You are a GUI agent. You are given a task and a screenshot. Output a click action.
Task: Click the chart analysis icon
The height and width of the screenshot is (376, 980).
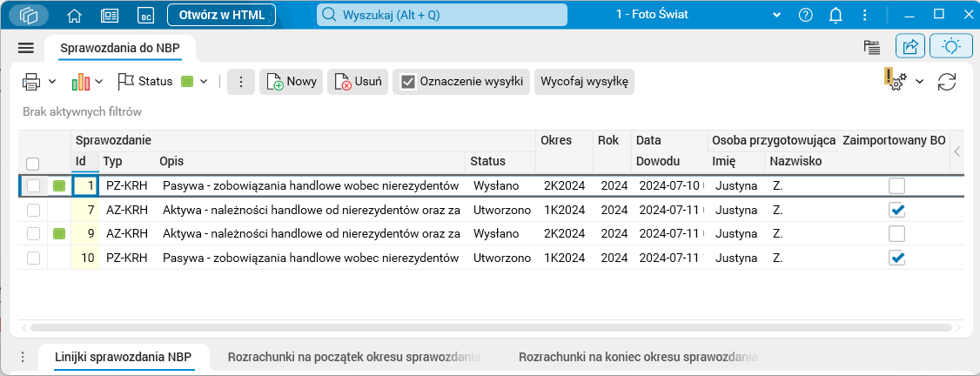click(x=81, y=82)
